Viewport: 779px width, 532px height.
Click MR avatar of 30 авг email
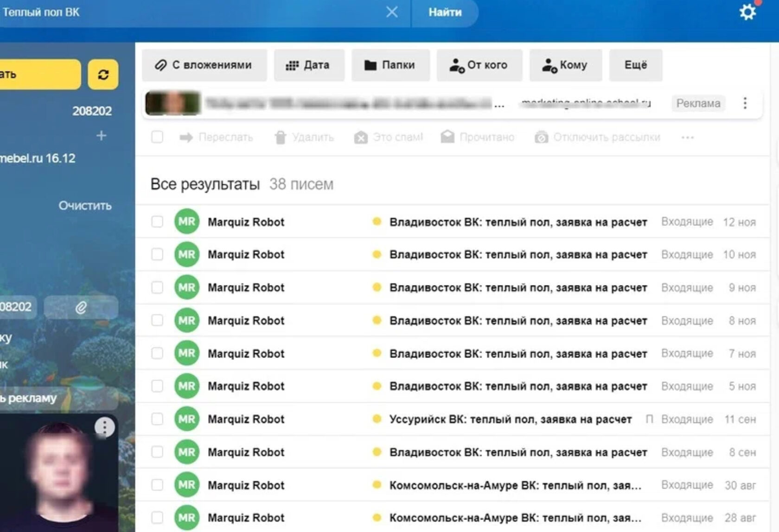[187, 485]
